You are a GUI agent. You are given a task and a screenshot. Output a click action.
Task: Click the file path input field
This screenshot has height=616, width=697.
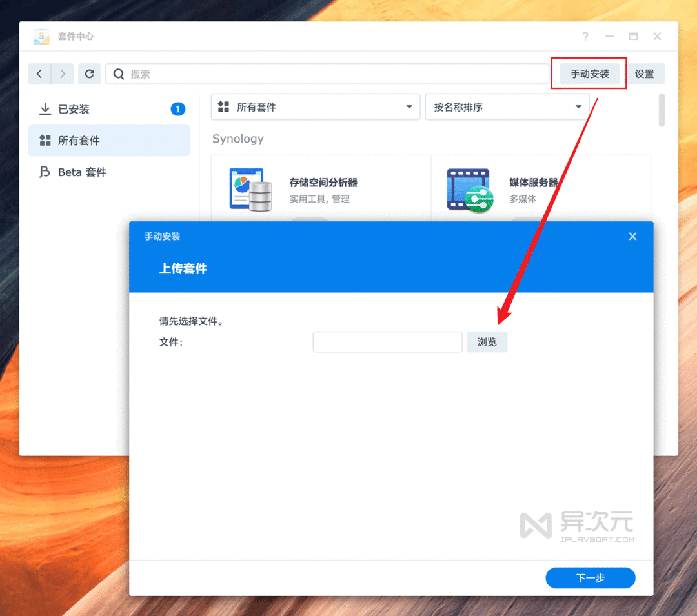click(x=387, y=342)
